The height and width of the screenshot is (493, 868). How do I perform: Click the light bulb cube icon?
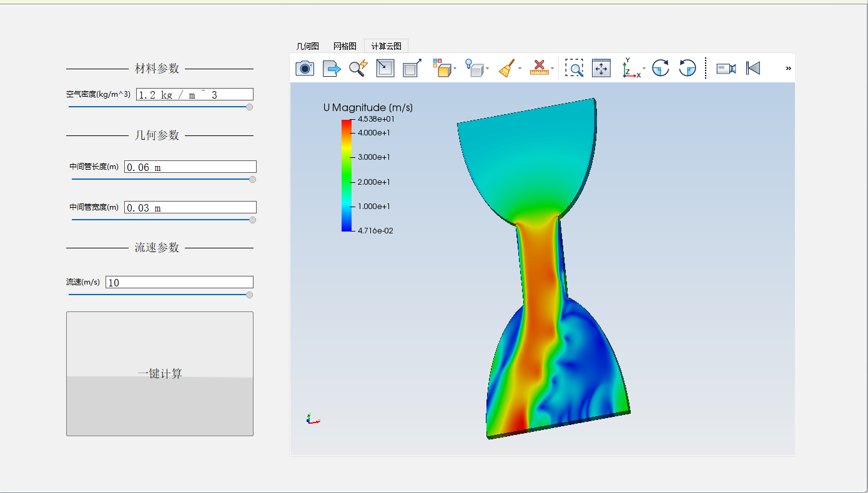[475, 68]
